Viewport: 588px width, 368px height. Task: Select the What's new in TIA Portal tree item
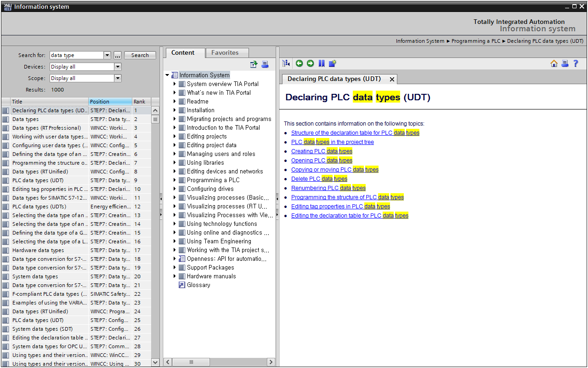219,92
